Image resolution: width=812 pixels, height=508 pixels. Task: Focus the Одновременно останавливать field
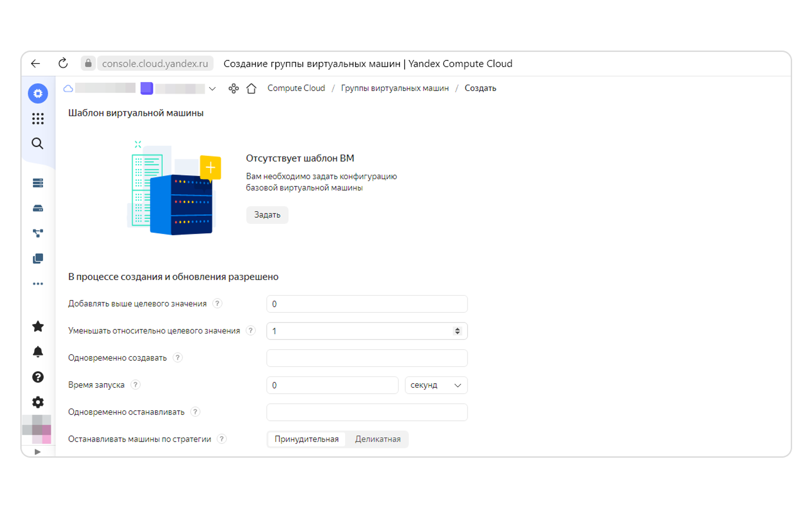[x=367, y=412]
